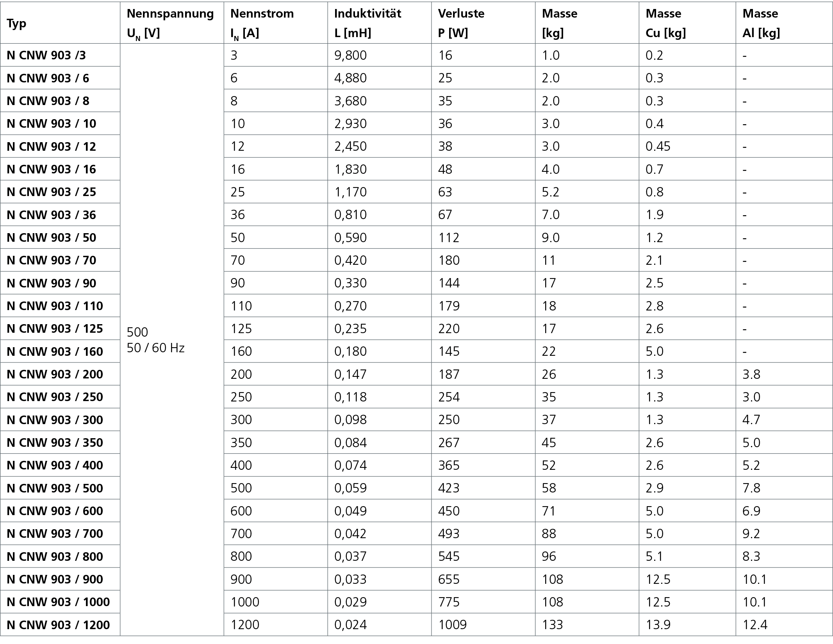
Task: Click type cell 'N CNW 903 / 160'
Action: 60,351
